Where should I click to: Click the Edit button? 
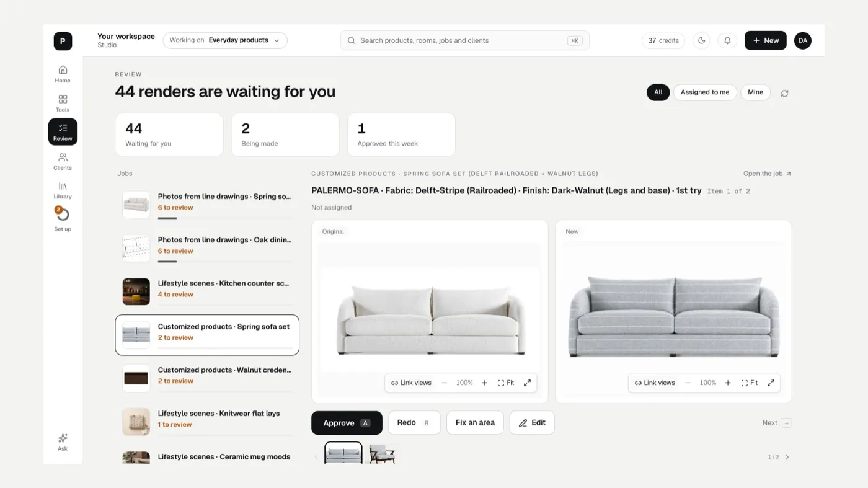(532, 423)
